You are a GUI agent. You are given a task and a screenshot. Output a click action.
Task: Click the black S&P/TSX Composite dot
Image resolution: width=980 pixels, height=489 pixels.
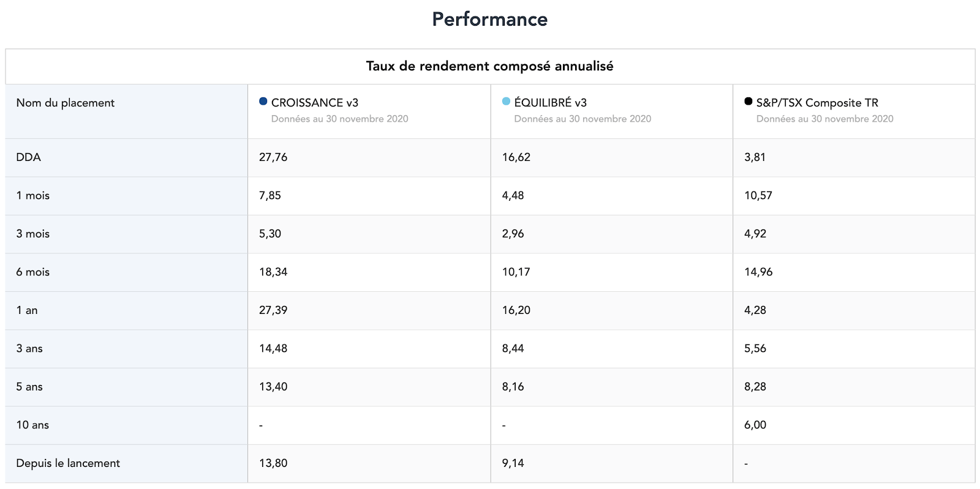[748, 102]
